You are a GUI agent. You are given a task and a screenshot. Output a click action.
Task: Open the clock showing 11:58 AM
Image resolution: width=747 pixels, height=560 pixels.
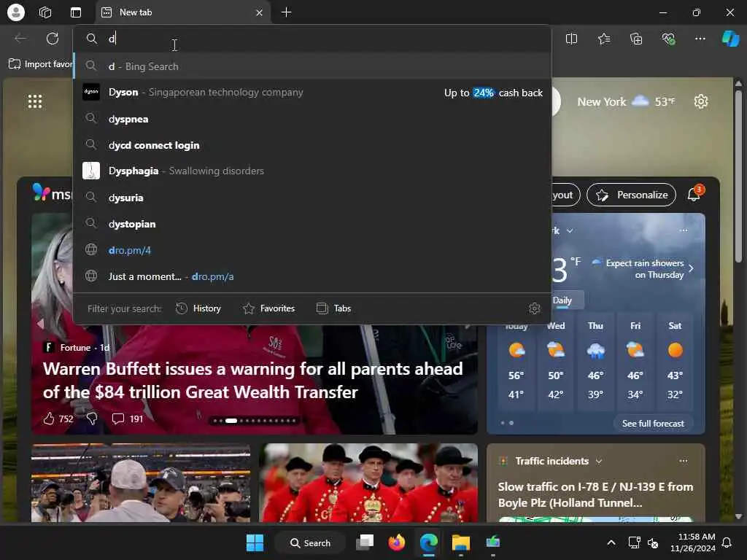click(693, 542)
